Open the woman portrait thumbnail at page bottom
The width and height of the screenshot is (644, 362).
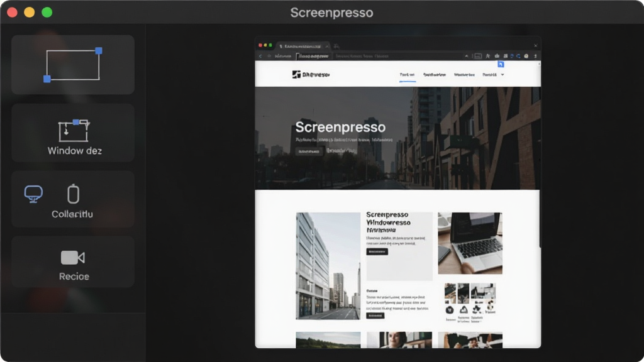tap(399, 340)
